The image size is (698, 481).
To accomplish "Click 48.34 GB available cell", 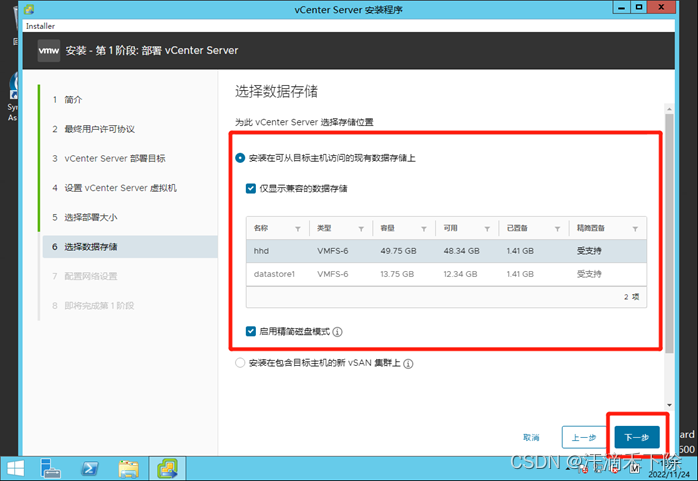I will [462, 251].
